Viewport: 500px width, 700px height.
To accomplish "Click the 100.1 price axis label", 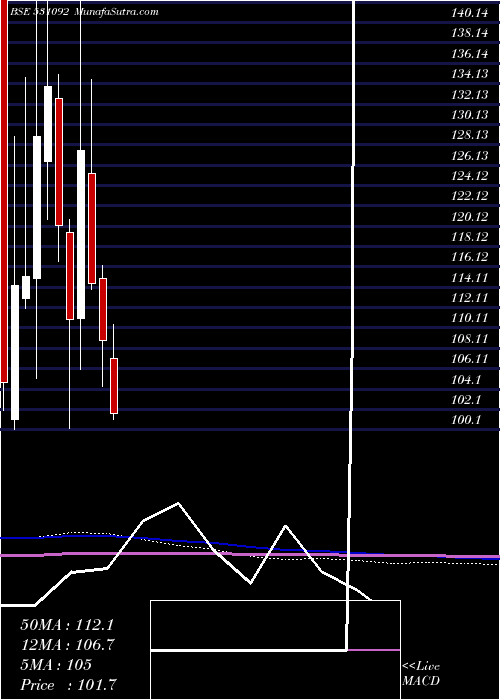I will tap(466, 421).
